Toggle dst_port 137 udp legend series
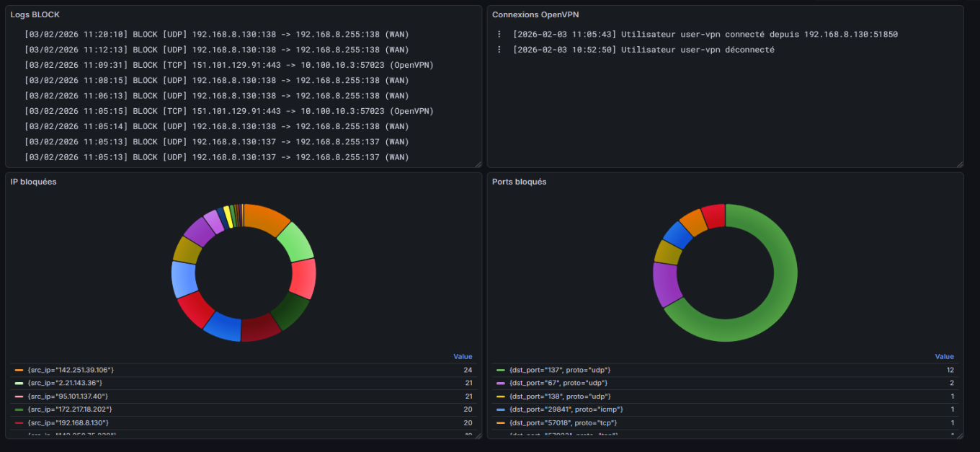This screenshot has width=980, height=452. pos(559,370)
